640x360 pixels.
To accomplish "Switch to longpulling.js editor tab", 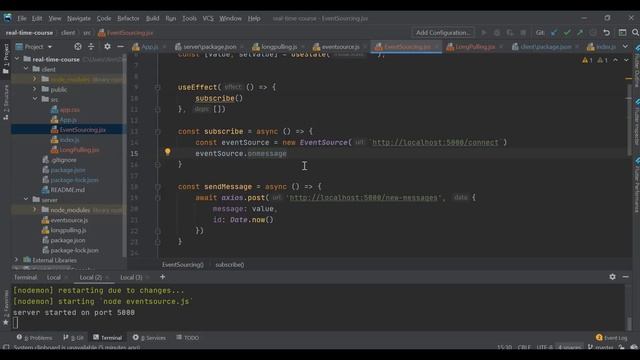I will pos(278,47).
